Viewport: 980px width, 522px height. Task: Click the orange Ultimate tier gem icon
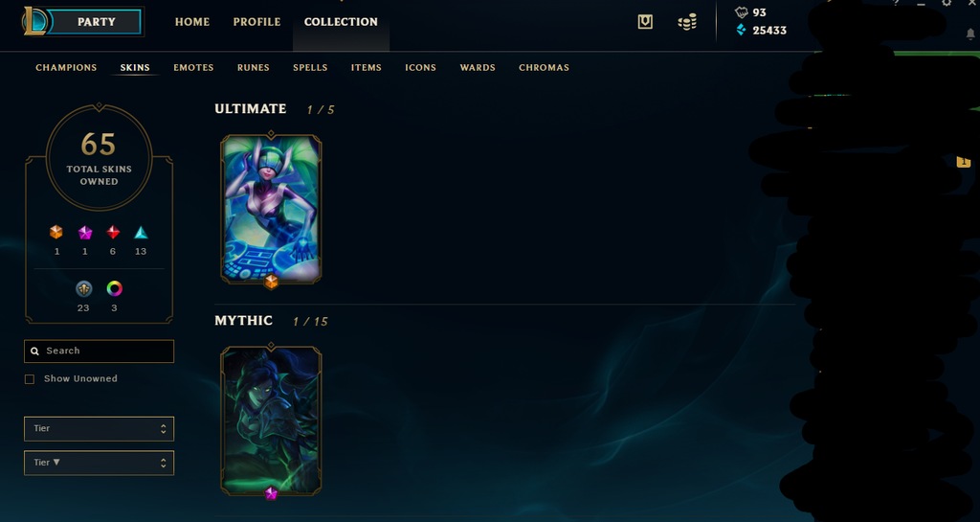[56, 233]
